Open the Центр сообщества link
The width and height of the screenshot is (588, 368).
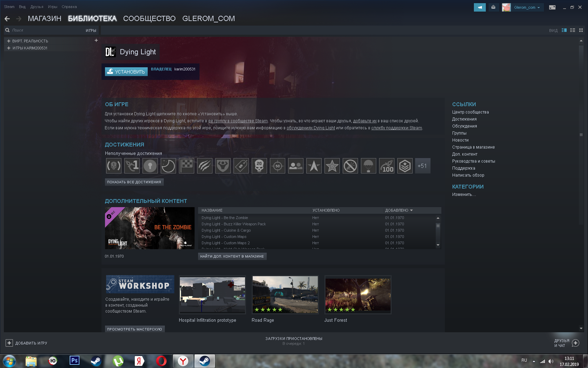point(470,112)
